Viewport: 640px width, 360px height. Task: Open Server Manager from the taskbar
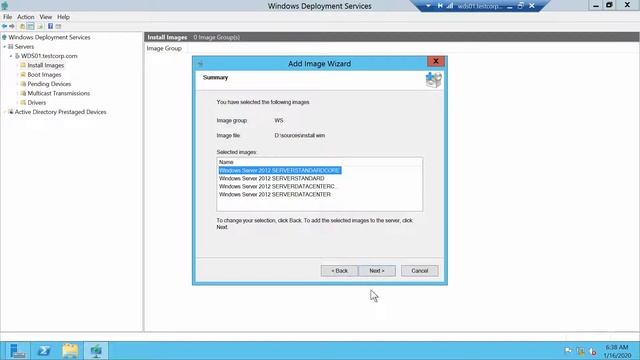coord(18,351)
